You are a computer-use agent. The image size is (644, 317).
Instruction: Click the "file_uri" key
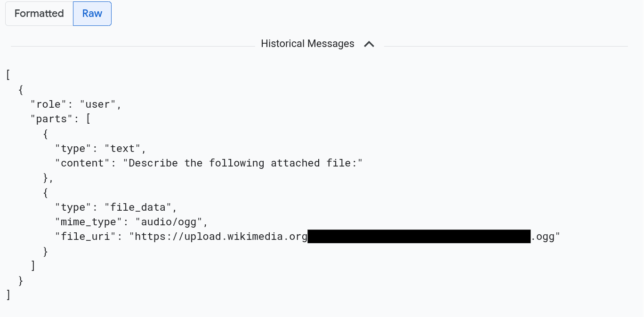(x=85, y=237)
